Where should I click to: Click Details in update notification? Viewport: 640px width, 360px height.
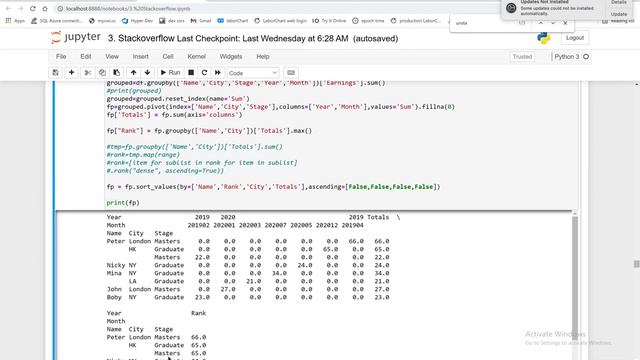point(619,2)
